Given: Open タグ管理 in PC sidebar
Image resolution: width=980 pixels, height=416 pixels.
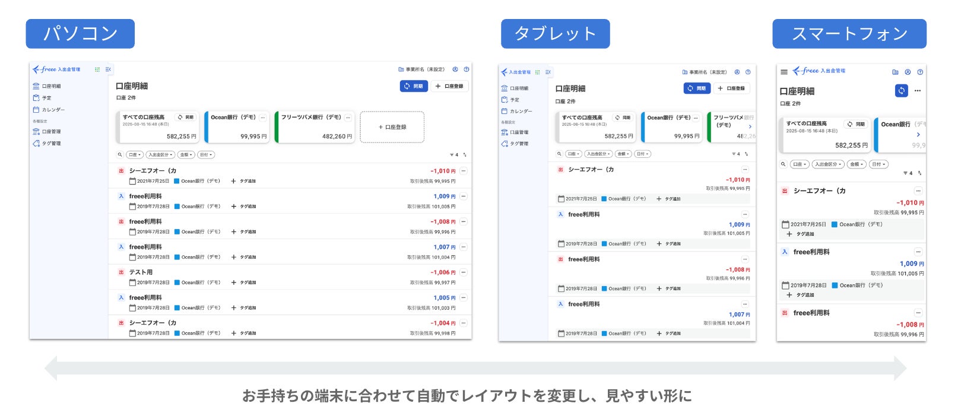Looking at the screenshot, I should tap(47, 144).
